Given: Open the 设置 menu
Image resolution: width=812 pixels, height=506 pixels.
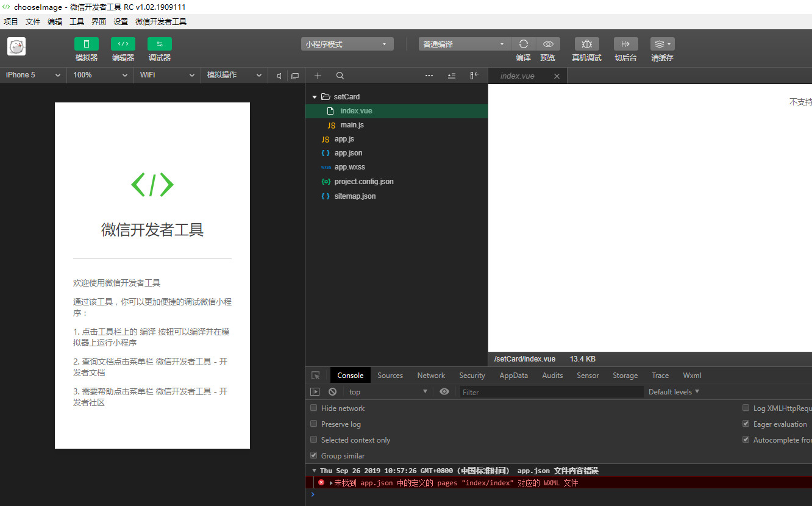Looking at the screenshot, I should click(121, 21).
